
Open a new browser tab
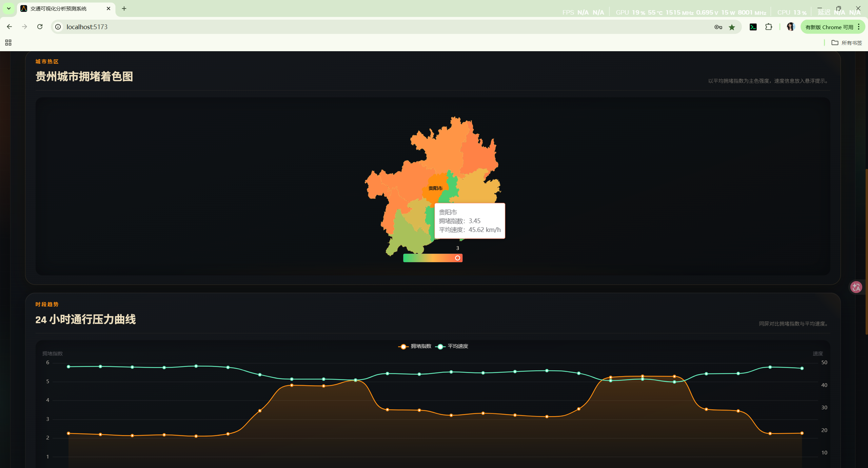pos(124,8)
